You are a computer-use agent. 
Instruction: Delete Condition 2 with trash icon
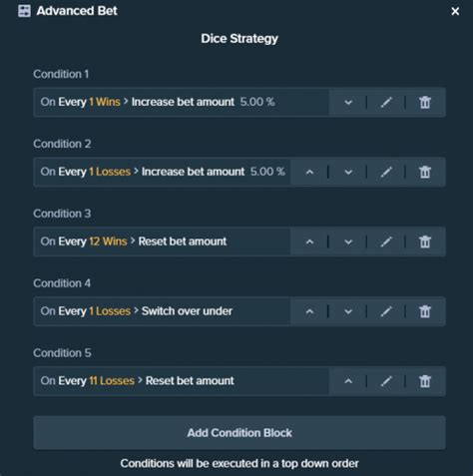click(425, 172)
